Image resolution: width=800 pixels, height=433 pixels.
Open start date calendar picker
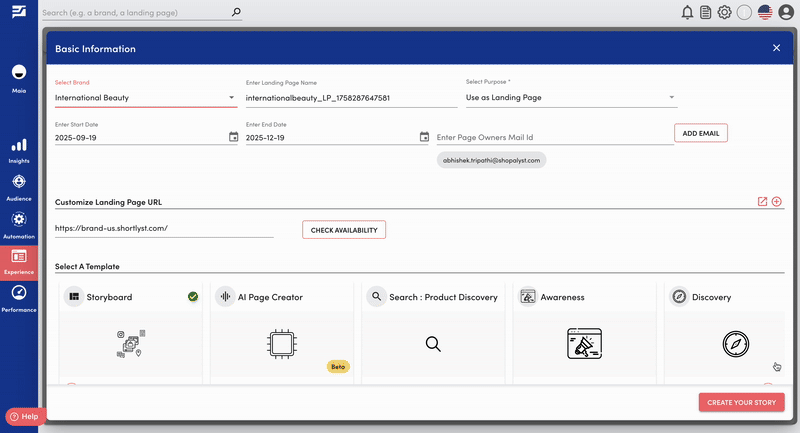click(x=233, y=137)
